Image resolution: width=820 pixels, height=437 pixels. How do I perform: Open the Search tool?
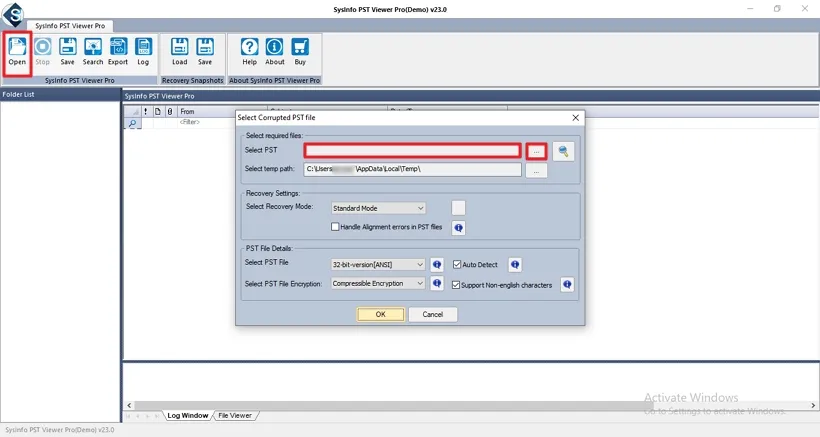click(x=93, y=50)
